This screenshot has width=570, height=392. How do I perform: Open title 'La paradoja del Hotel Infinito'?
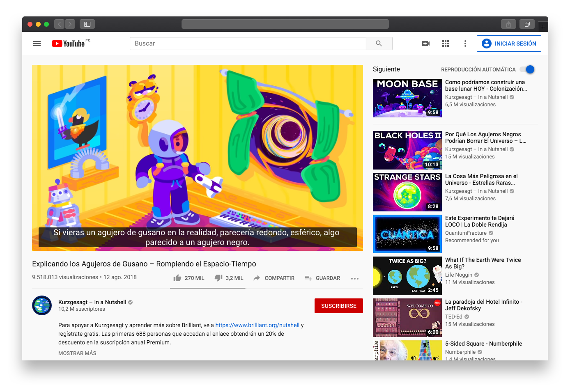click(484, 305)
